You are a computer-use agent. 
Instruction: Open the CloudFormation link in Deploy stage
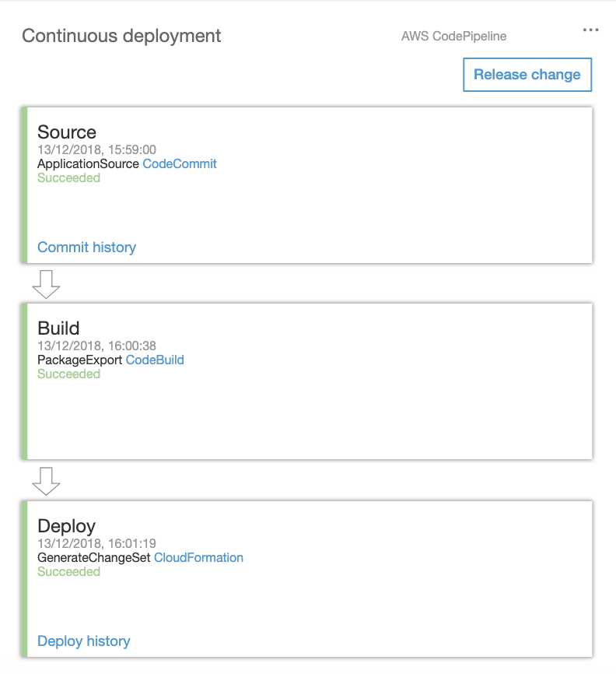coord(198,557)
